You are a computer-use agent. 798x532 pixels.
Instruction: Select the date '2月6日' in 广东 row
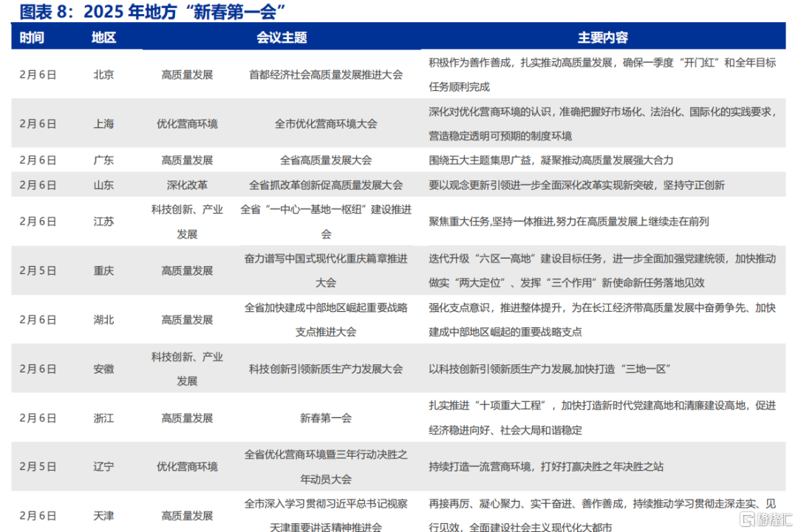(x=38, y=160)
